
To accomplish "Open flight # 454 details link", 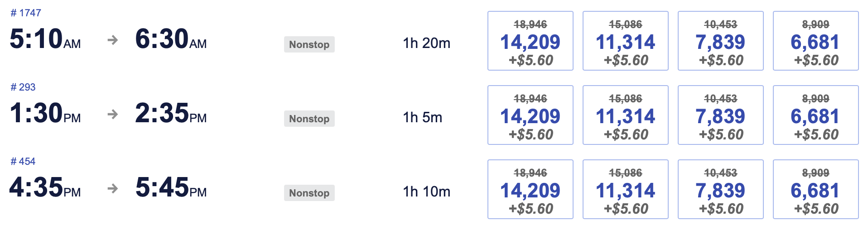I will click(23, 162).
